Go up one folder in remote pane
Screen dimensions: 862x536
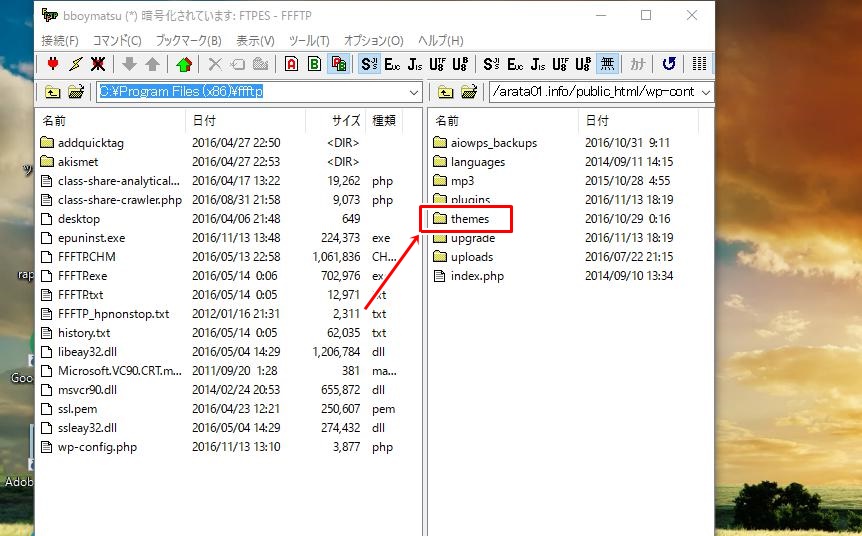click(x=445, y=92)
